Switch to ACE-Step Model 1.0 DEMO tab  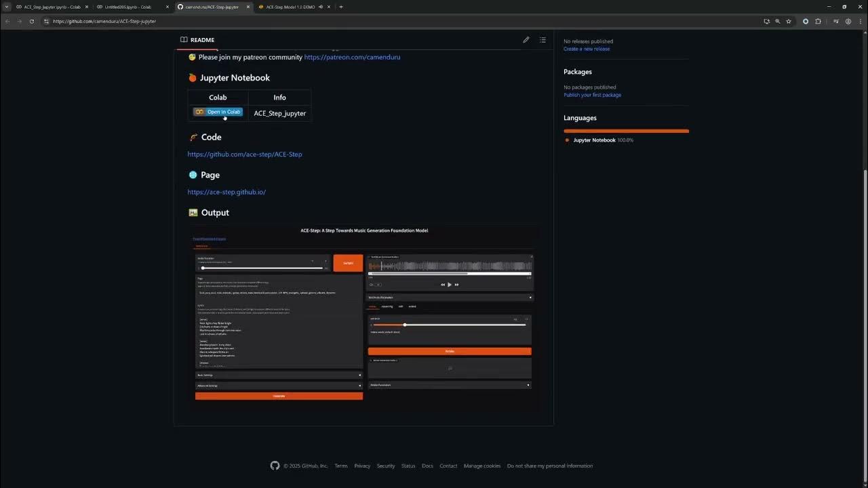click(x=292, y=7)
